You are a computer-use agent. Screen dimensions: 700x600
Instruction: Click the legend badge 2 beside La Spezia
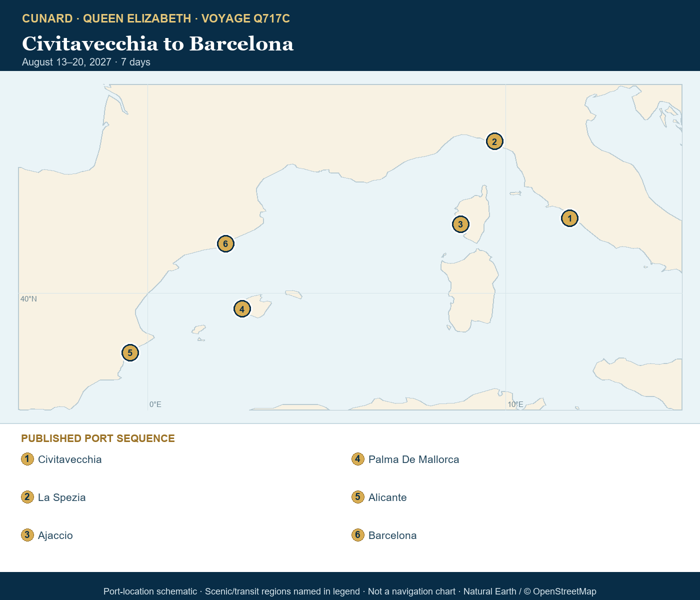click(x=27, y=497)
